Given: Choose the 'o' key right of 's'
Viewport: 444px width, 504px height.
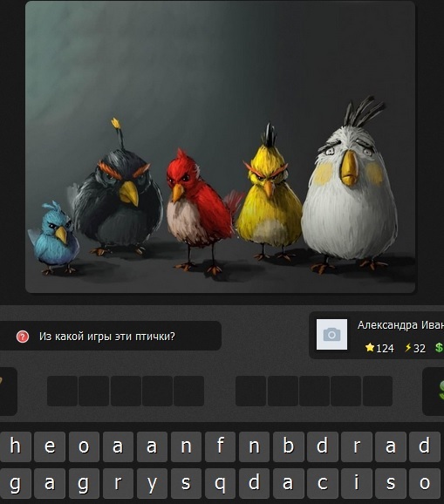Looking at the screenshot, I should click(x=425, y=483).
